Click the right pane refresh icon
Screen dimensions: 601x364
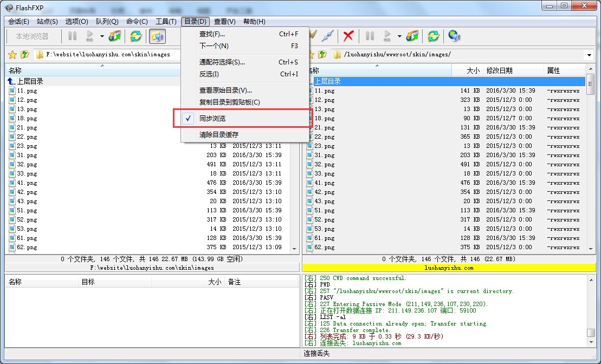433,36
